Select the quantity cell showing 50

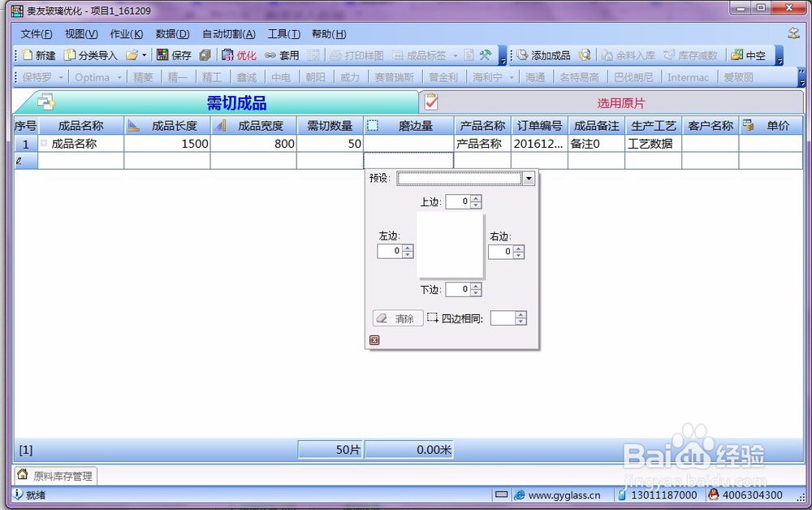coord(330,144)
